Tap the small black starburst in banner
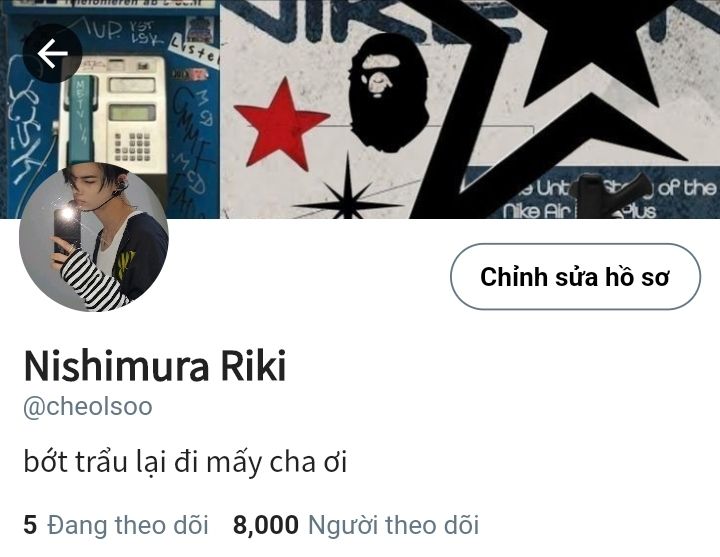Screen dimensions: 720x557 pos(348,193)
